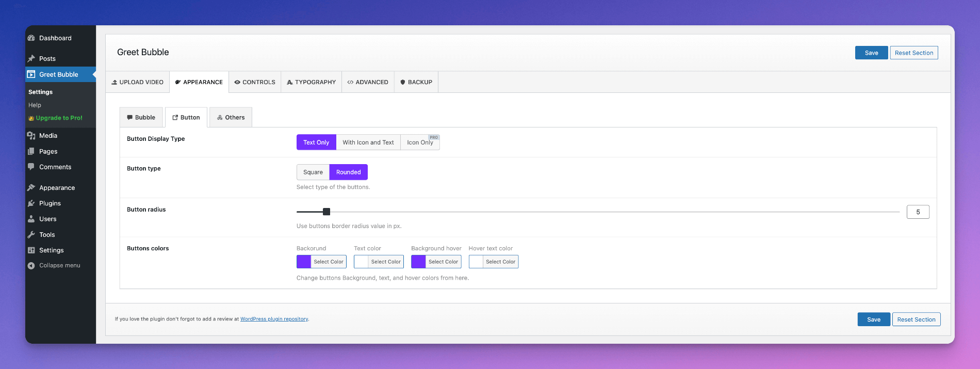
Task: Click the crown icon beside Upgrade to Pro
Action: (x=31, y=118)
